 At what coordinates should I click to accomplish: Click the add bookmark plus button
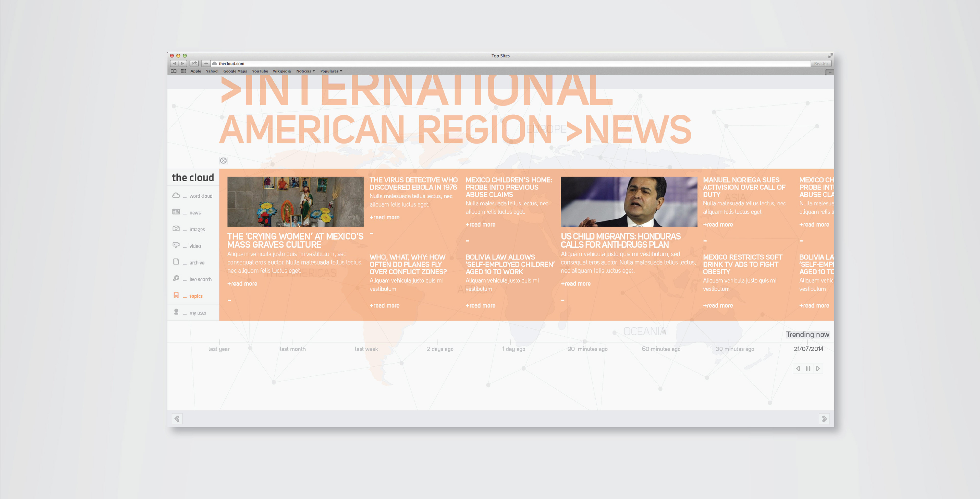[206, 64]
